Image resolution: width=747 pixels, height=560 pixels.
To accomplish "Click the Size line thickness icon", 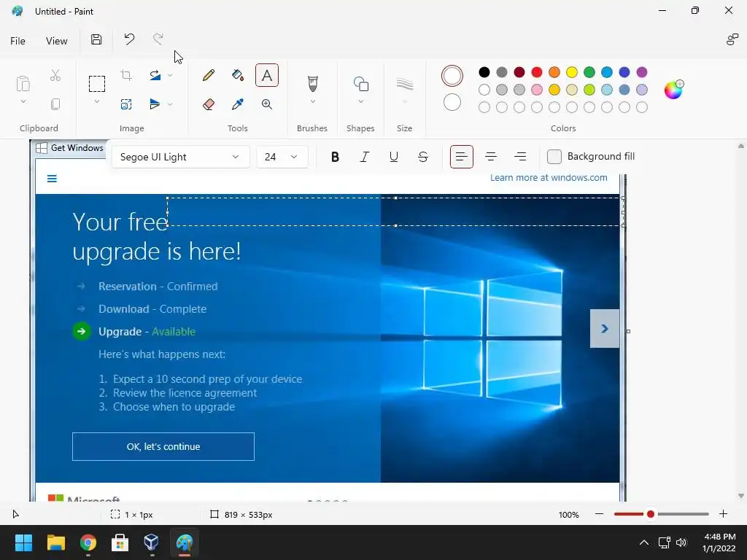I will pyautogui.click(x=404, y=84).
